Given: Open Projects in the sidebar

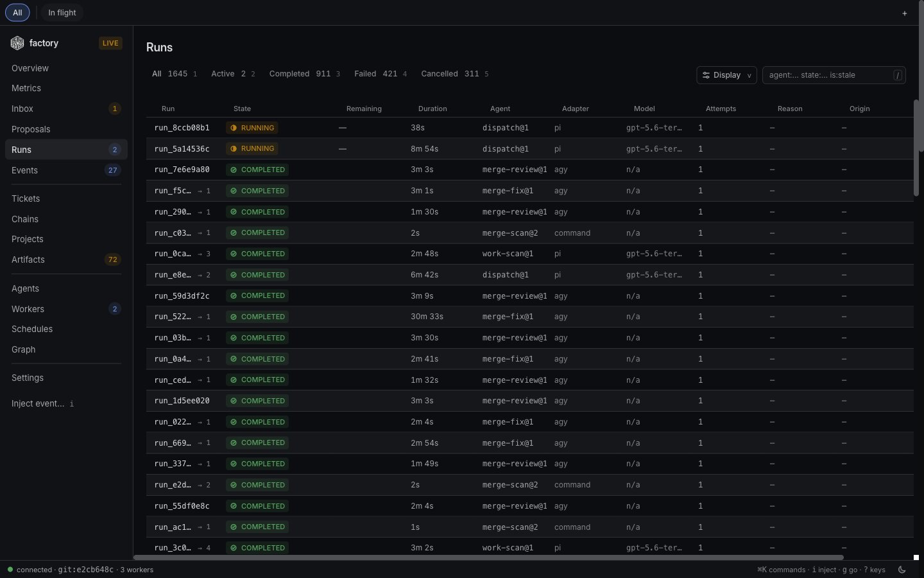Looking at the screenshot, I should tap(66, 239).
